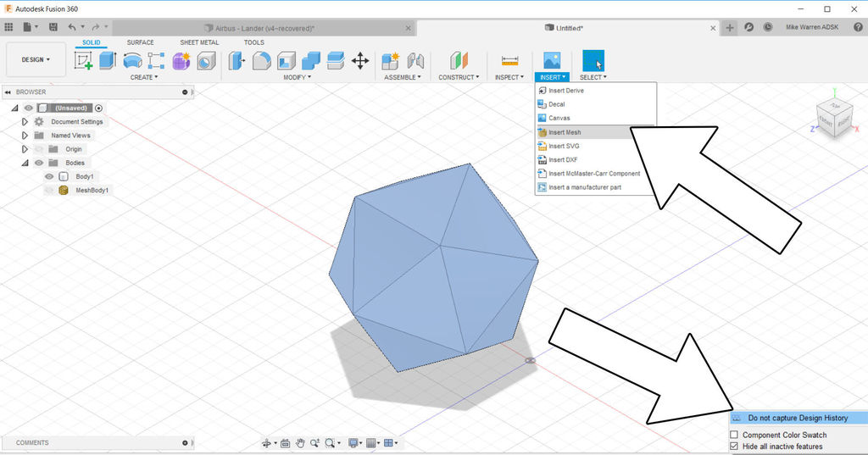Expand the Named Views node

(x=25, y=136)
